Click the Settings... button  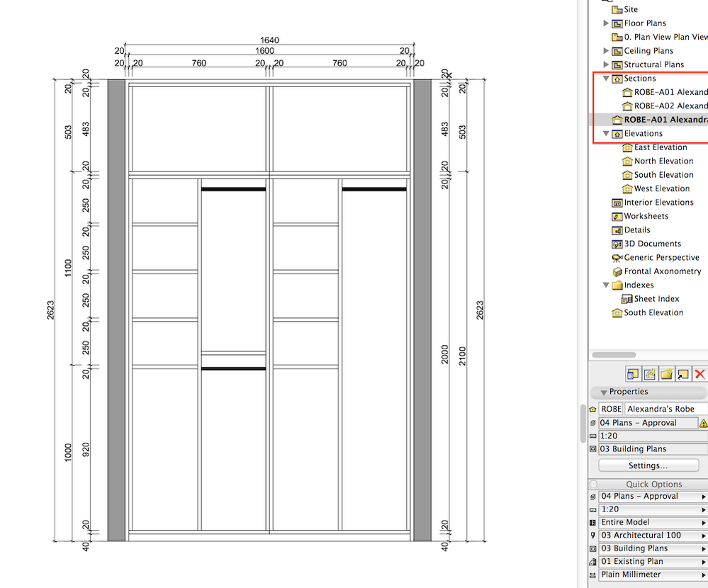click(x=647, y=465)
